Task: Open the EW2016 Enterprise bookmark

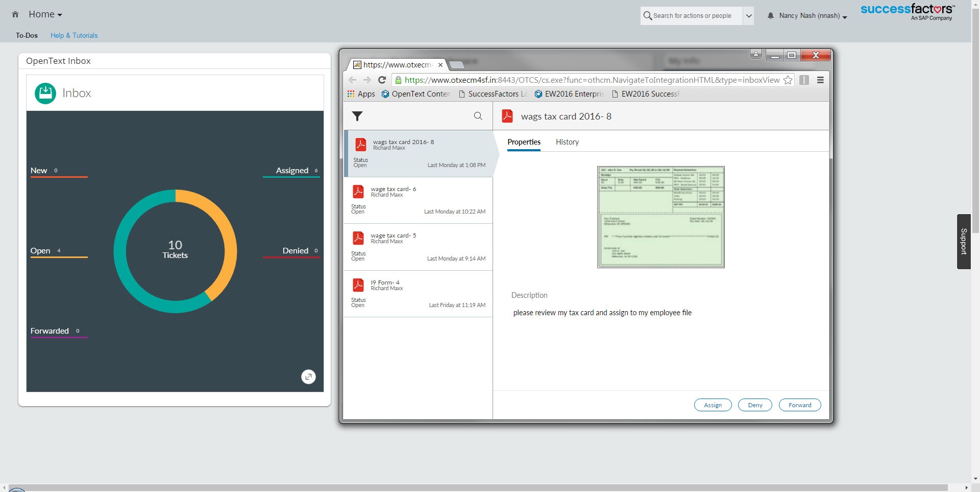Action: [x=569, y=94]
